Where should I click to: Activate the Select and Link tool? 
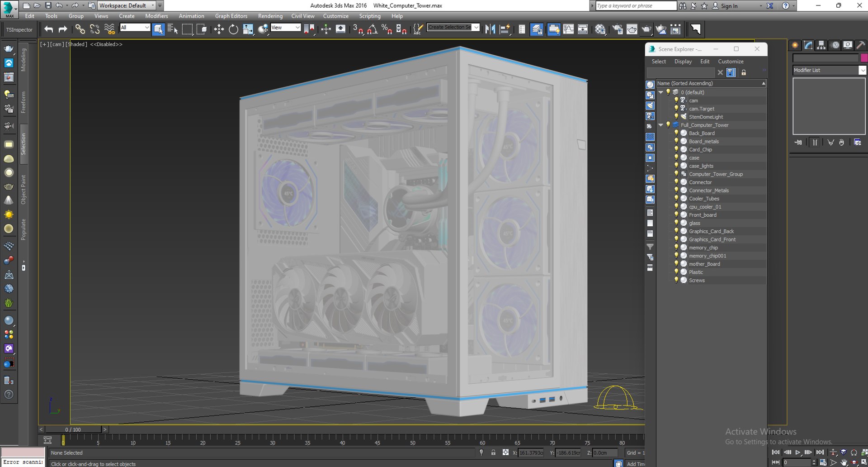80,29
